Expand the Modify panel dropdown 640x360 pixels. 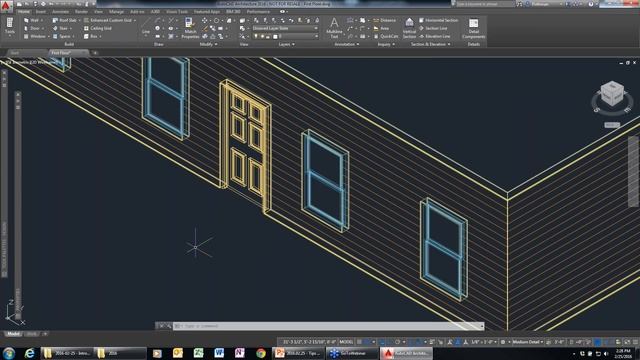point(208,44)
